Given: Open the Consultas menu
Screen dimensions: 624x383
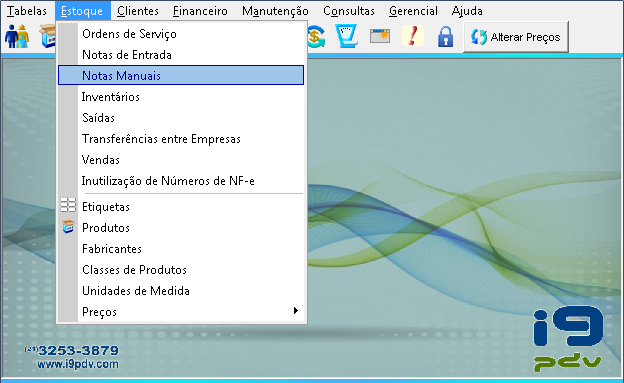Looking at the screenshot, I should point(349,11).
